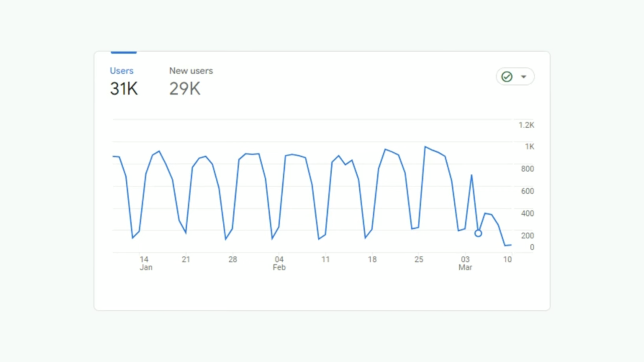Screen dimensions: 644x362
Task: Click the 25 date axis label
Action: (419, 259)
